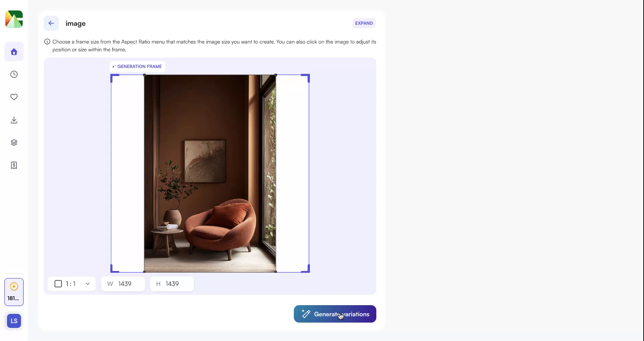Open the History (clock) panel
The width and height of the screenshot is (644, 341).
tap(14, 74)
